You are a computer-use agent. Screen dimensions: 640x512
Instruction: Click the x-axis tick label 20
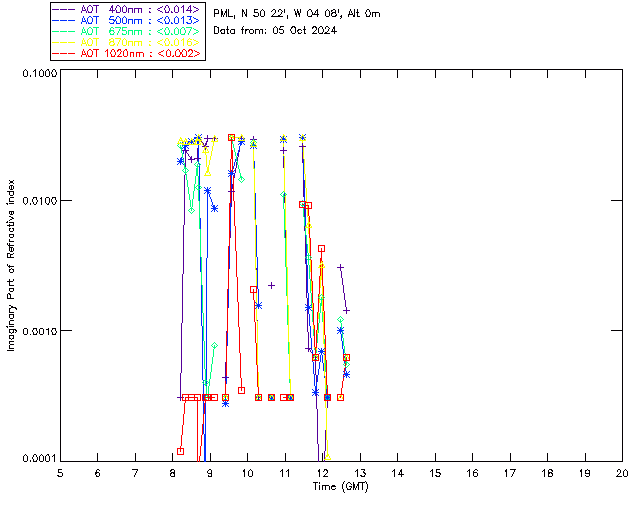click(622, 472)
